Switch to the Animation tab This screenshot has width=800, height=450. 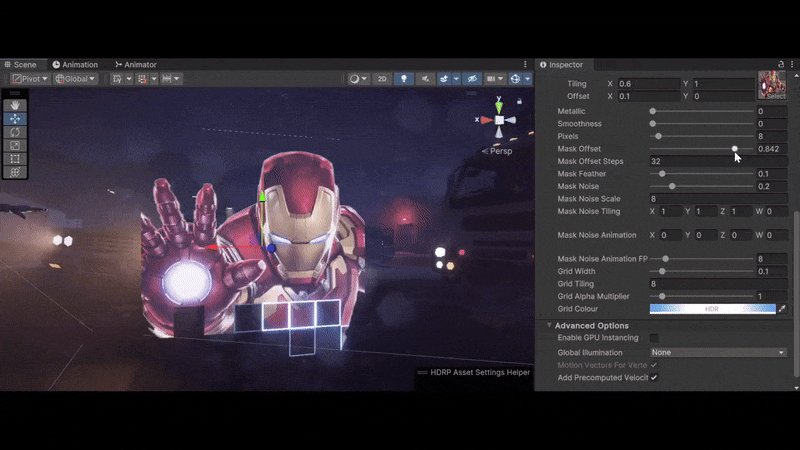pyautogui.click(x=75, y=65)
